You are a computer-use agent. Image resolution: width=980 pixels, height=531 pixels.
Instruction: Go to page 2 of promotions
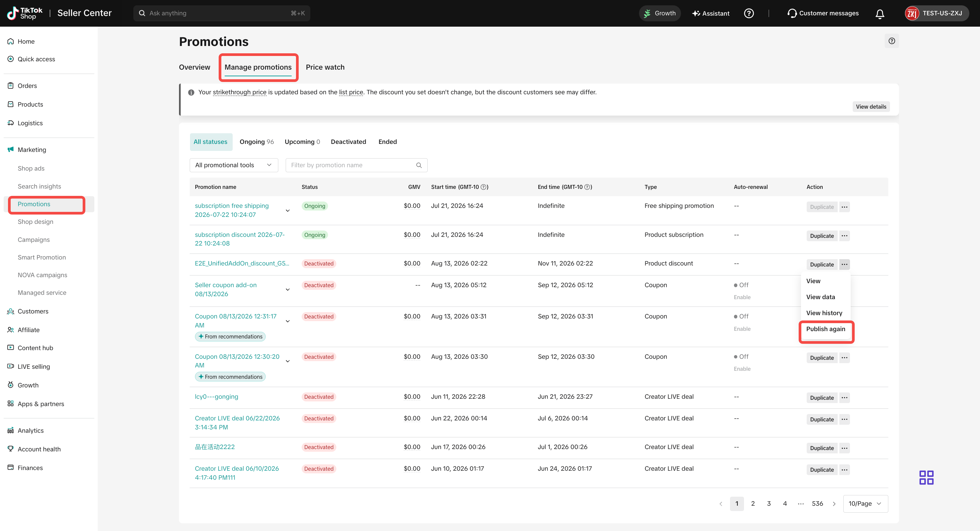pos(753,504)
